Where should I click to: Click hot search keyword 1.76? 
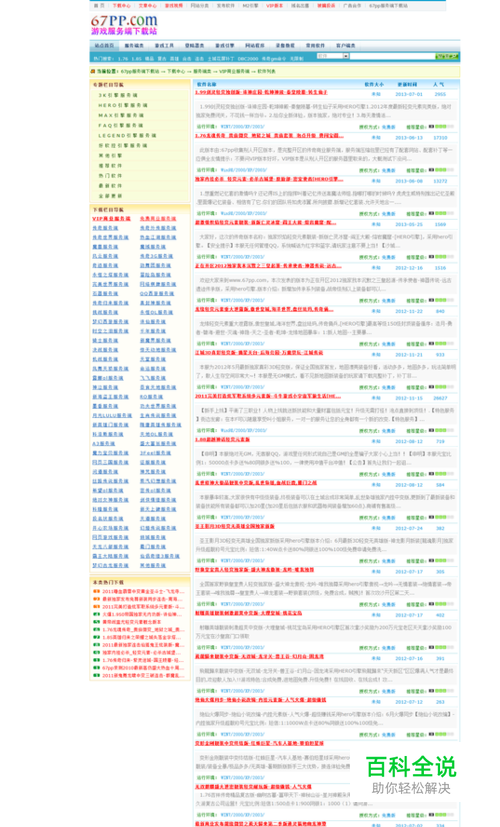123,59
